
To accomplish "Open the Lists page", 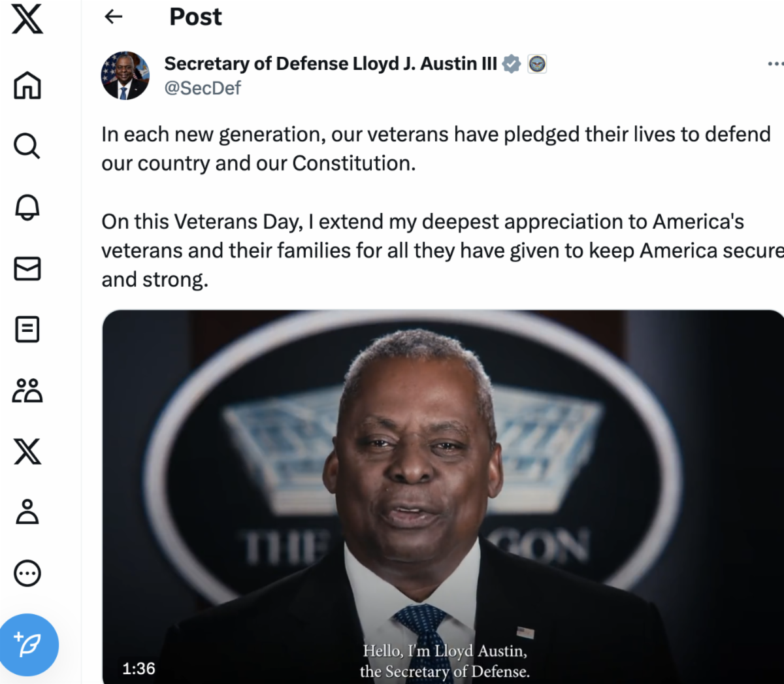I will click(x=27, y=329).
